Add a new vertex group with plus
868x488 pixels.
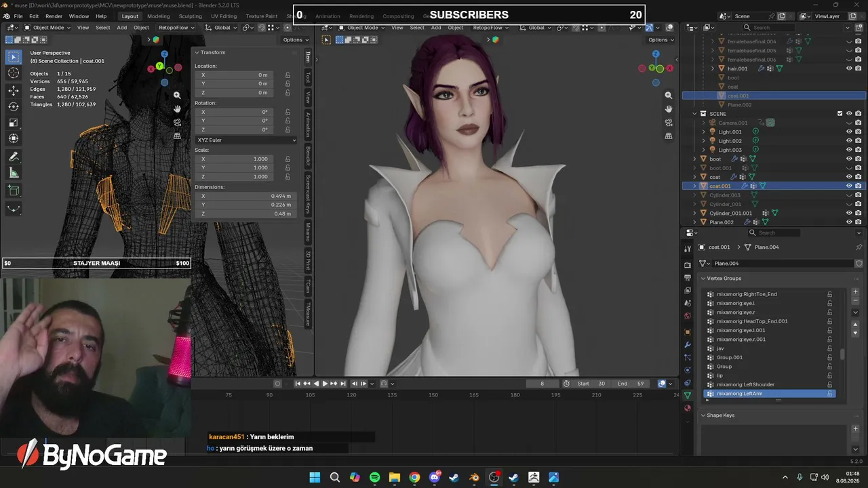856,292
